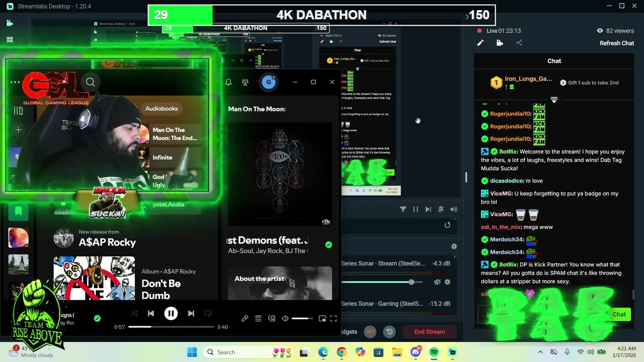
Task: Open the Streamlabs Editor camera icon
Action: click(10, 23)
